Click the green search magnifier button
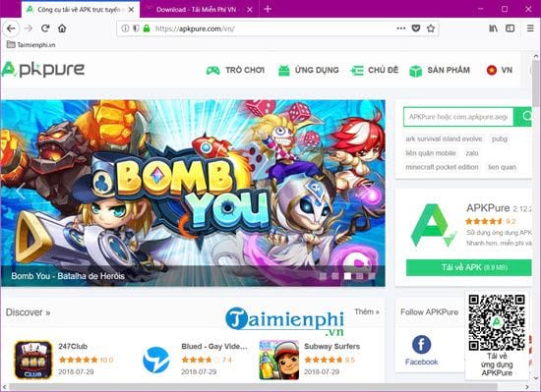Image resolution: width=541 pixels, height=392 pixels. (523, 117)
